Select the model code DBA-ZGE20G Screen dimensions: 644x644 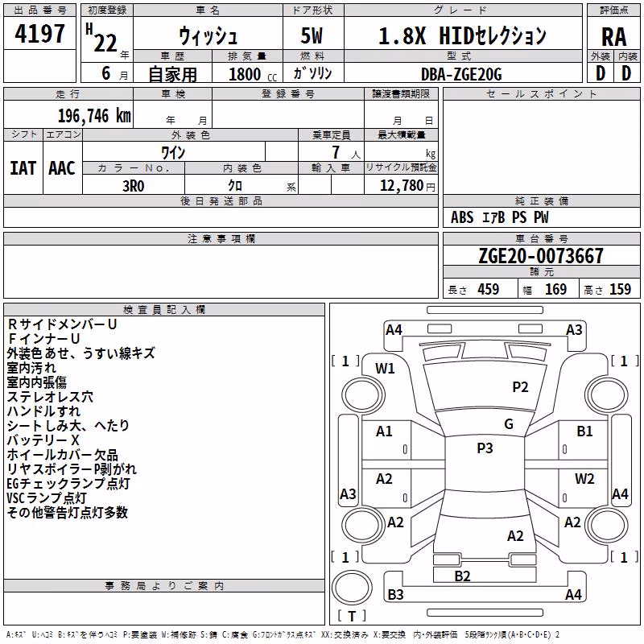click(461, 74)
